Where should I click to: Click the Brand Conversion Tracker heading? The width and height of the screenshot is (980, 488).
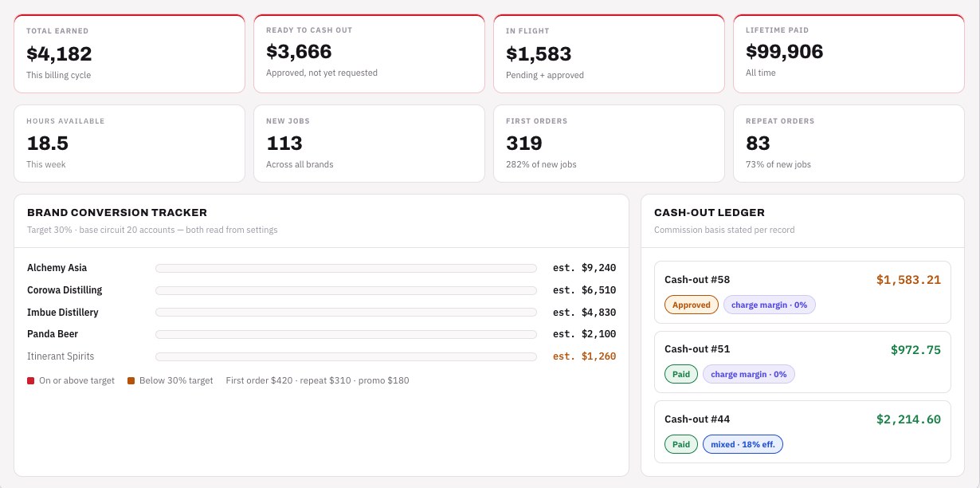coord(117,213)
